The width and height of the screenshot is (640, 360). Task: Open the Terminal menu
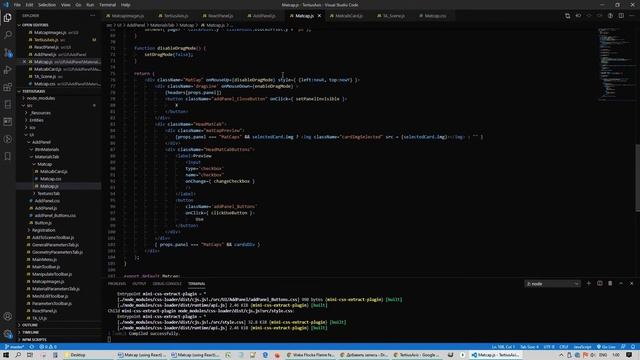point(107,5)
